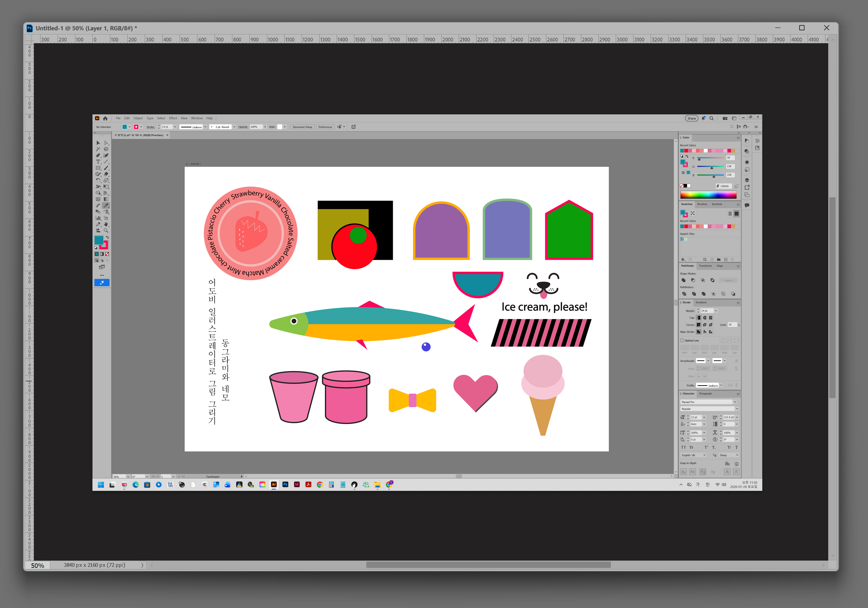Click the hex color value field
The width and height of the screenshot is (868, 608).
(x=724, y=186)
